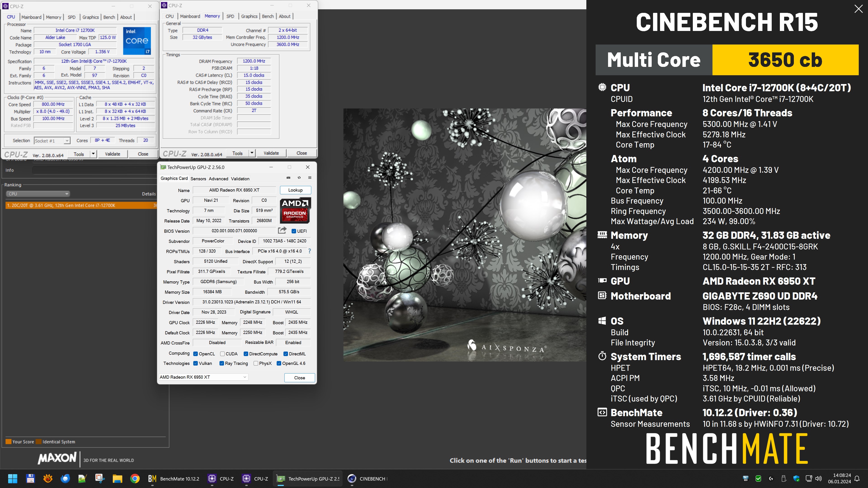Screen dimensions: 868x488
Task: Click the green checkmark tray icon
Action: point(759,479)
